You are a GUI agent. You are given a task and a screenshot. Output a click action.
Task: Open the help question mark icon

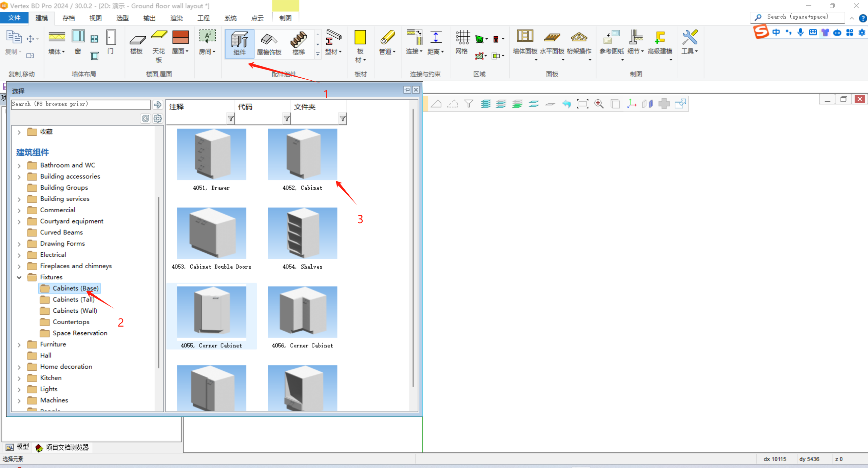tap(863, 18)
